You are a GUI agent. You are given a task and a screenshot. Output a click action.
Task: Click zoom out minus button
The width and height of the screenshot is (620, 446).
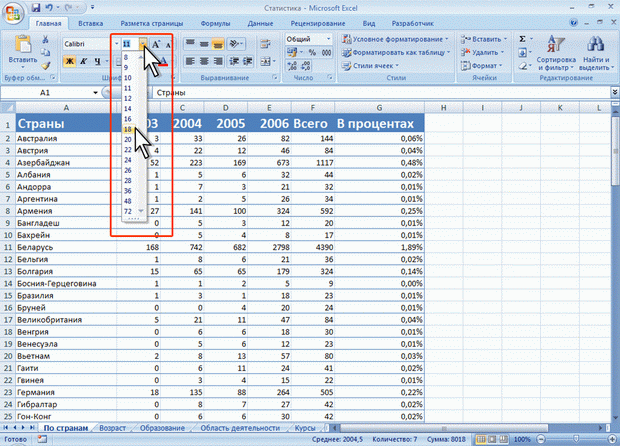coord(542,439)
